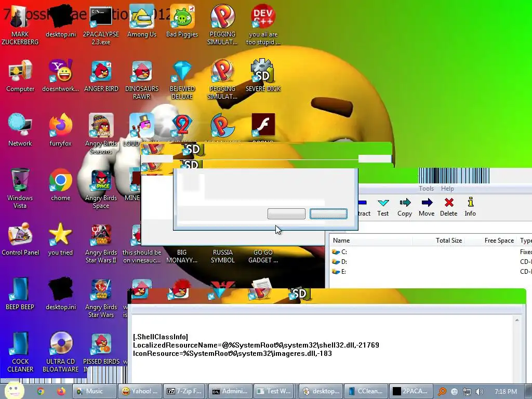This screenshot has width=532, height=399.
Task: Select the GO GO GADGET... desktop label
Action: click(263, 256)
